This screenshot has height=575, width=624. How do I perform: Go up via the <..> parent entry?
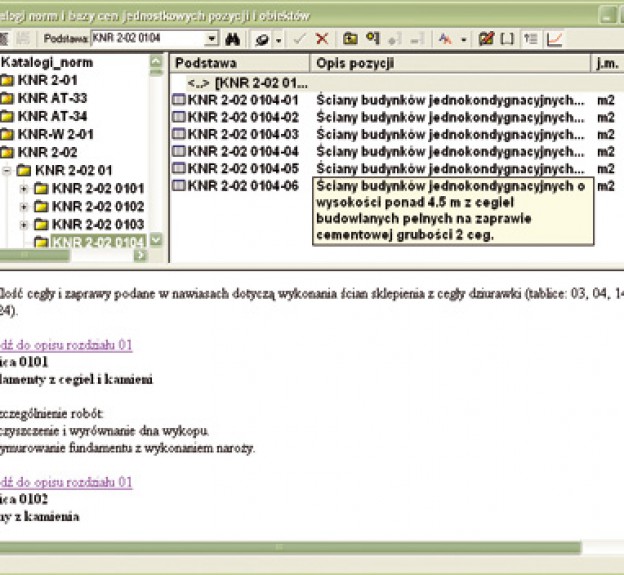(x=252, y=82)
